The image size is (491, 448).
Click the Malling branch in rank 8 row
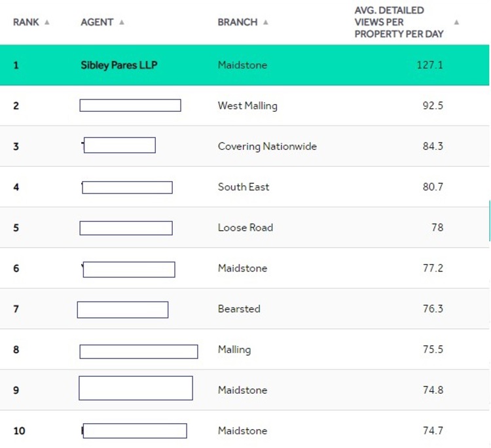[234, 349]
